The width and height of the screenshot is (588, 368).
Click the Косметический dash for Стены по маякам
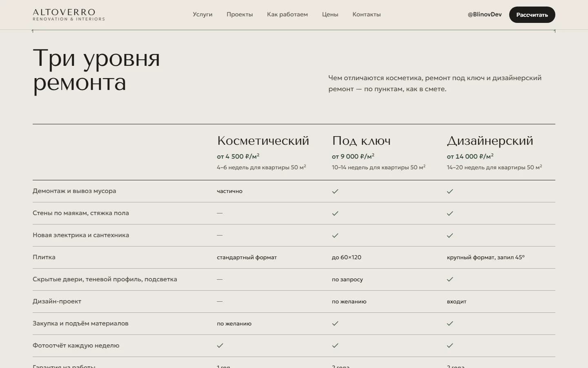pos(220,213)
